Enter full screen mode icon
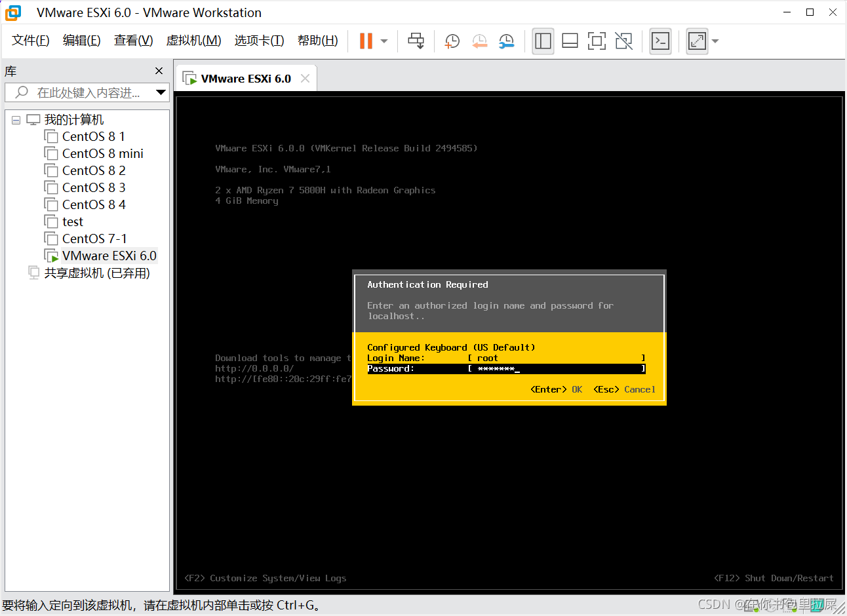Image resolution: width=847 pixels, height=616 pixels. (597, 41)
